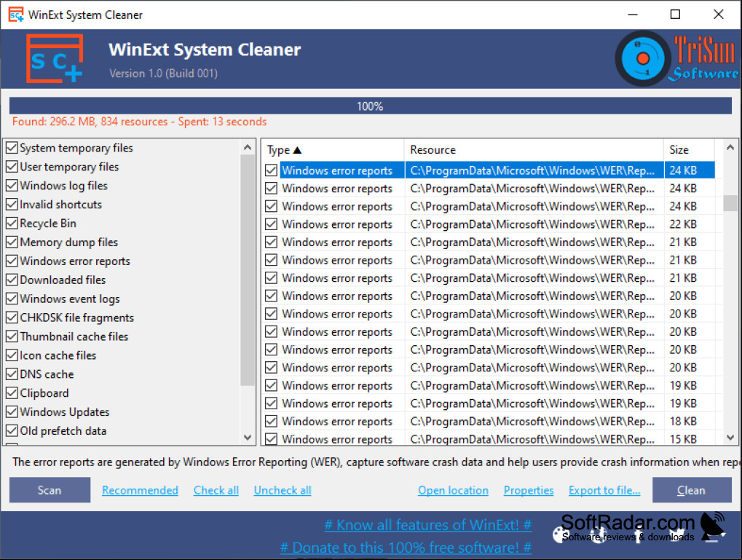Click the results list scrollbar thumb
Viewport: 742px width, 560px height.
point(730,203)
